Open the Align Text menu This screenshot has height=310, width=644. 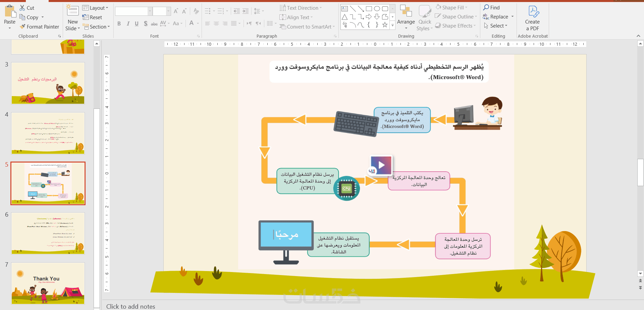tap(296, 17)
